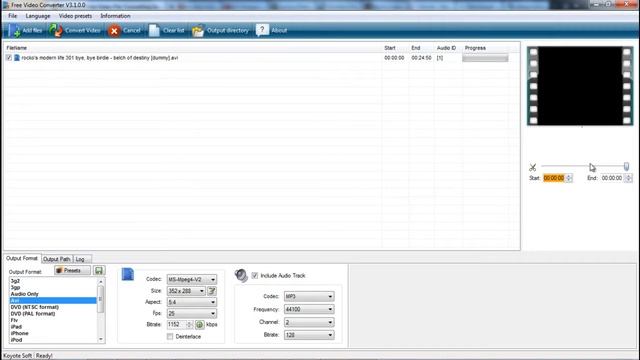Click the Audio ID column header
Viewport: 640px width, 360px height.
coord(448,48)
